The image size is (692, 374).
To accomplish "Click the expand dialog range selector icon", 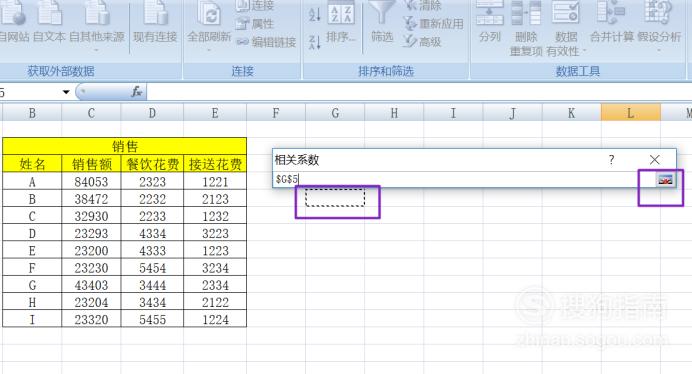I will [666, 179].
